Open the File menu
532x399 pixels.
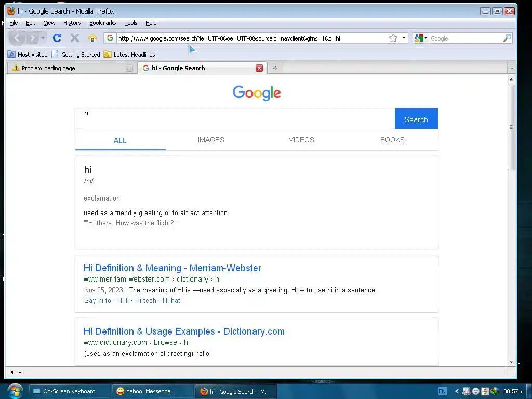[14, 23]
